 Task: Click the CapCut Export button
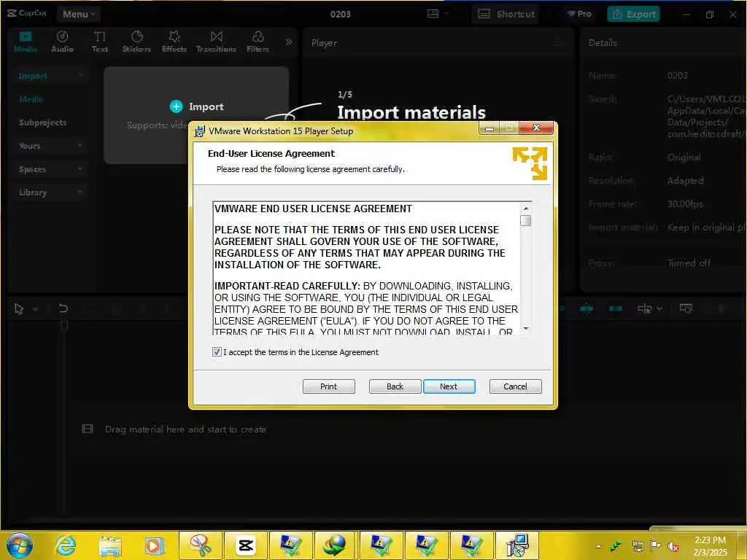(634, 15)
